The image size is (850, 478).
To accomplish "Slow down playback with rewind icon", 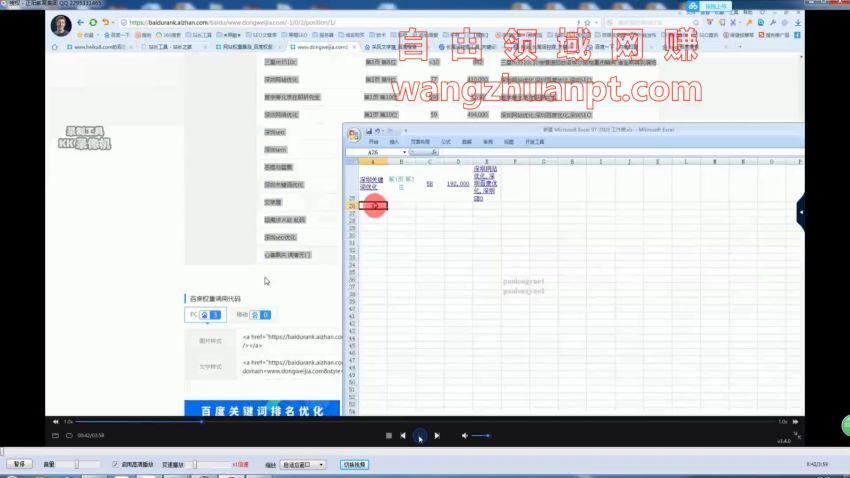I will pos(55,422).
